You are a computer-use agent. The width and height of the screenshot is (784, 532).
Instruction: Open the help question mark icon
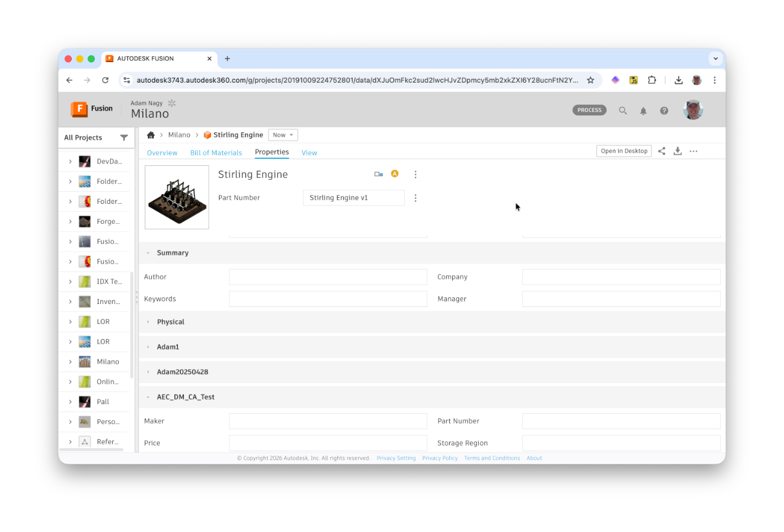point(664,110)
